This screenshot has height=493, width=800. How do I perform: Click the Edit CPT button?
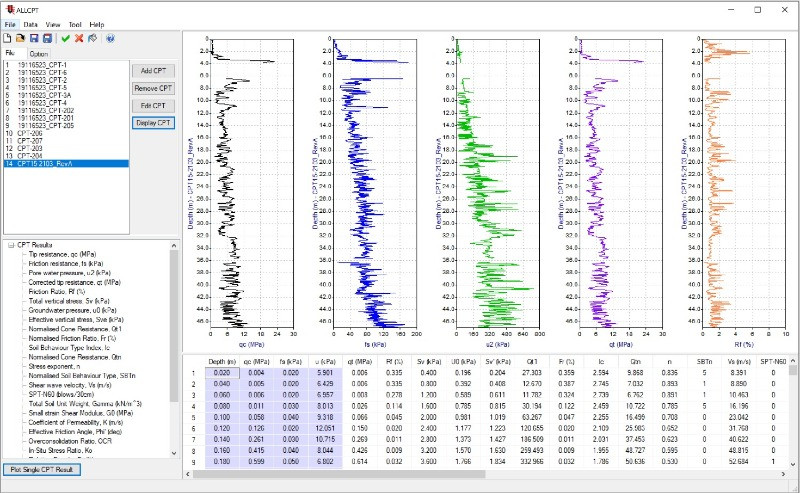153,106
